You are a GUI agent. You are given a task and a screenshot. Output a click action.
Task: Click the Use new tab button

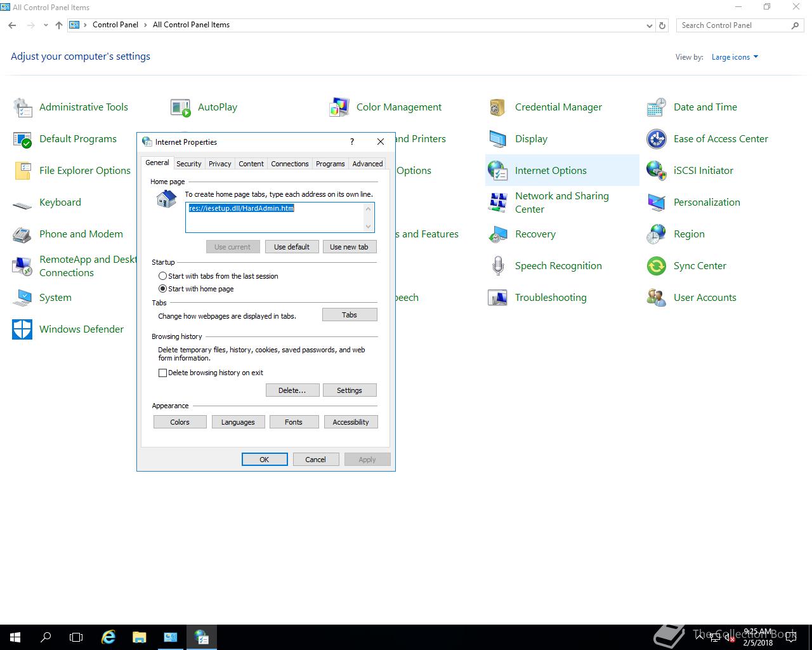pyautogui.click(x=349, y=247)
